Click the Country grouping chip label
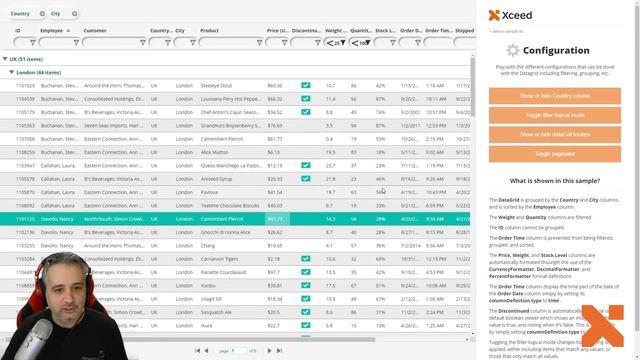Image resolution: width=640 pixels, height=360 pixels. [20, 13]
